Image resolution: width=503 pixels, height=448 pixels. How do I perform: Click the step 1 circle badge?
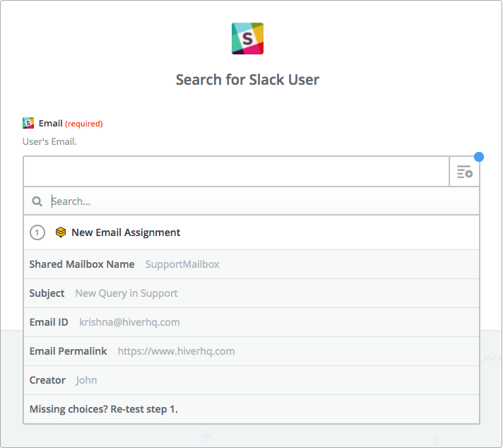click(x=37, y=232)
